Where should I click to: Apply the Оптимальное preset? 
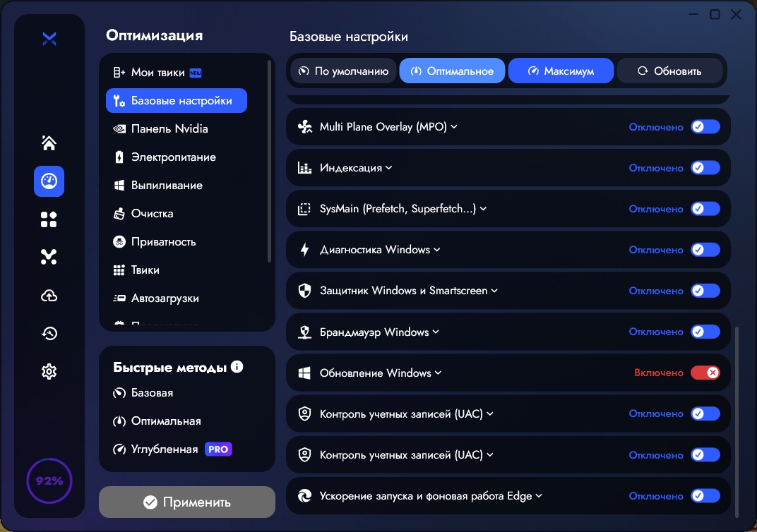pyautogui.click(x=453, y=71)
